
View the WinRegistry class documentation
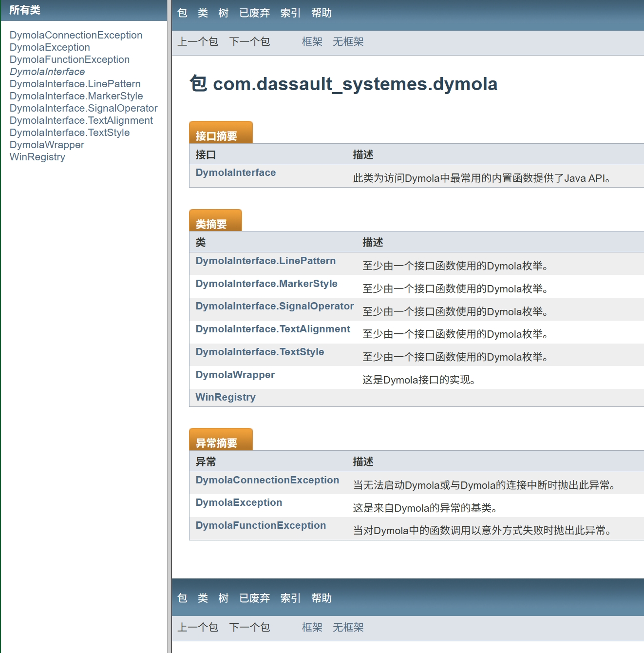(x=225, y=397)
